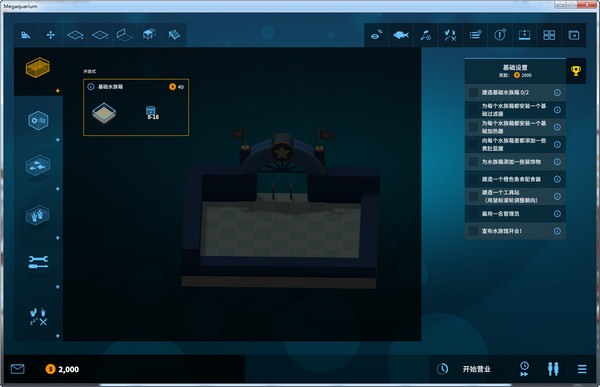Screen dimensions: 600x387
Task: Open the trophy objectives icon
Action: pyautogui.click(x=576, y=71)
